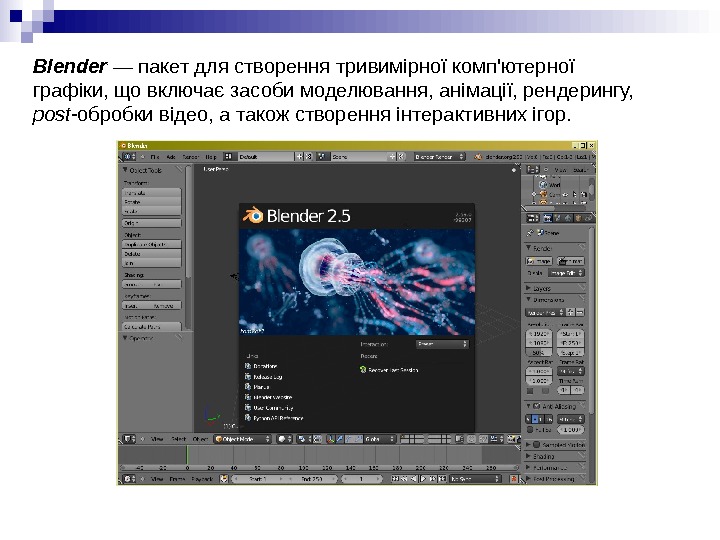Open the render Display mode dropdown
Viewport: 720px width, 540px height.
click(x=566, y=273)
